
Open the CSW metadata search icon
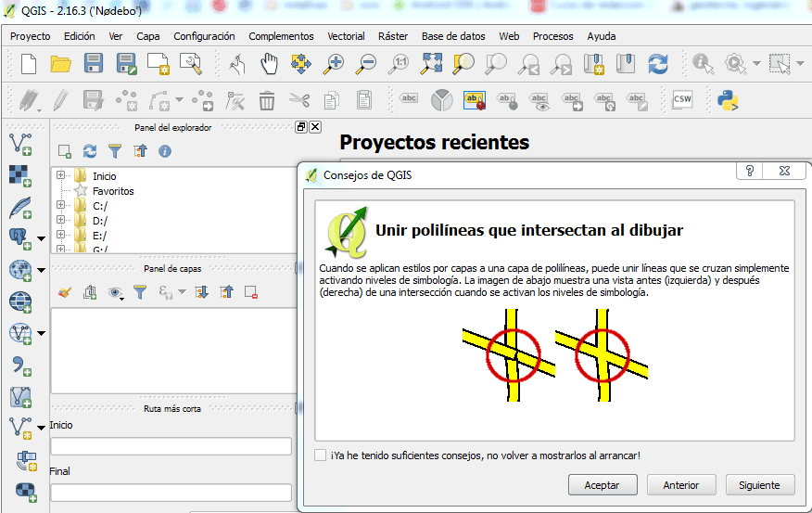(x=682, y=99)
